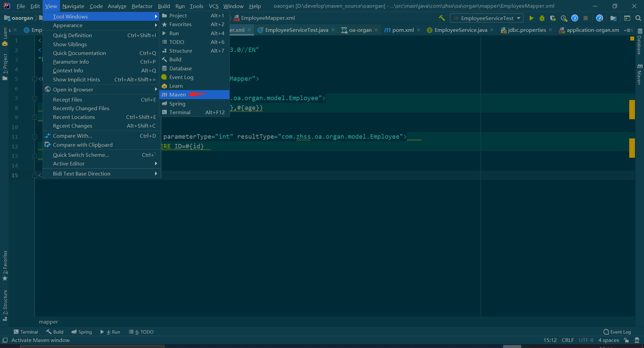Open 4: Run tool window button
The image size is (644, 348).
pyautogui.click(x=110, y=332)
